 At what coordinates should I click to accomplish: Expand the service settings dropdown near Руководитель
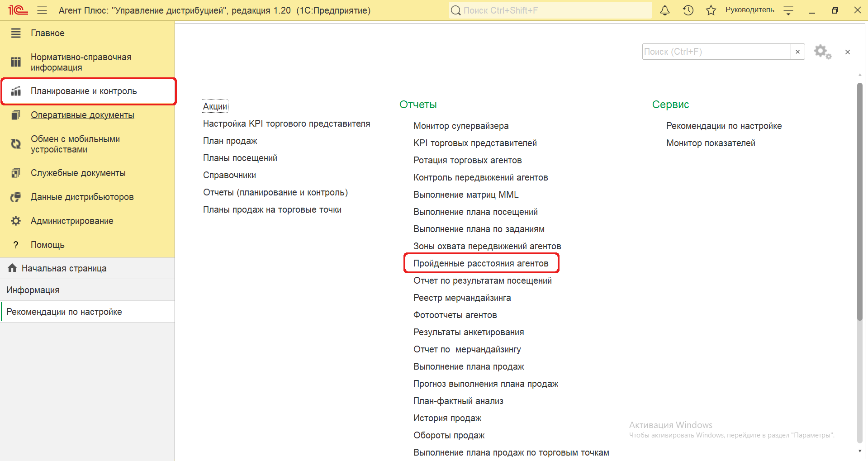click(x=788, y=11)
